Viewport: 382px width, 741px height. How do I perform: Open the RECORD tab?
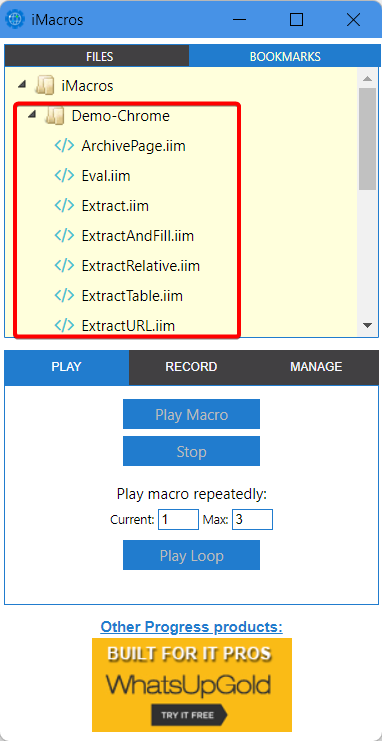pos(191,367)
